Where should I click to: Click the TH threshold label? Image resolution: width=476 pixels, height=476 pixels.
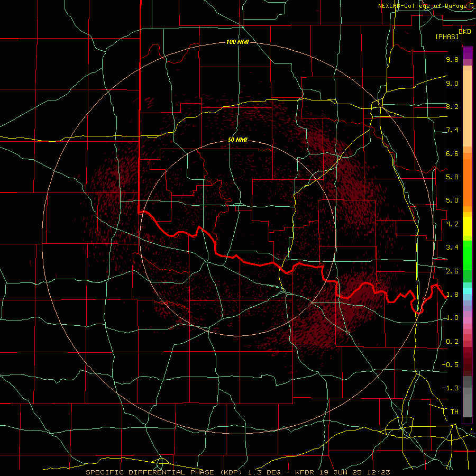[454, 412]
